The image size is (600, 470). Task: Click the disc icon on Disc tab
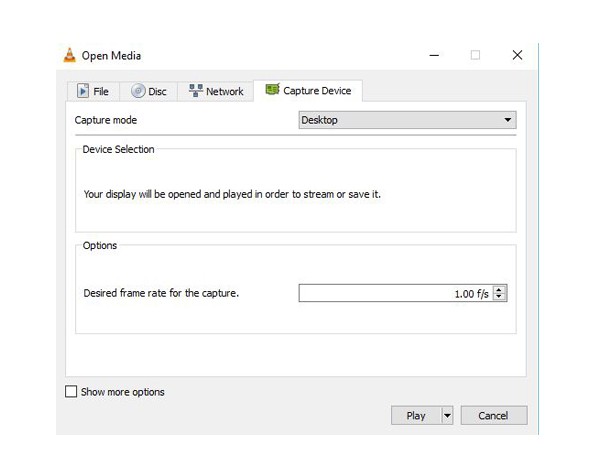pos(138,91)
